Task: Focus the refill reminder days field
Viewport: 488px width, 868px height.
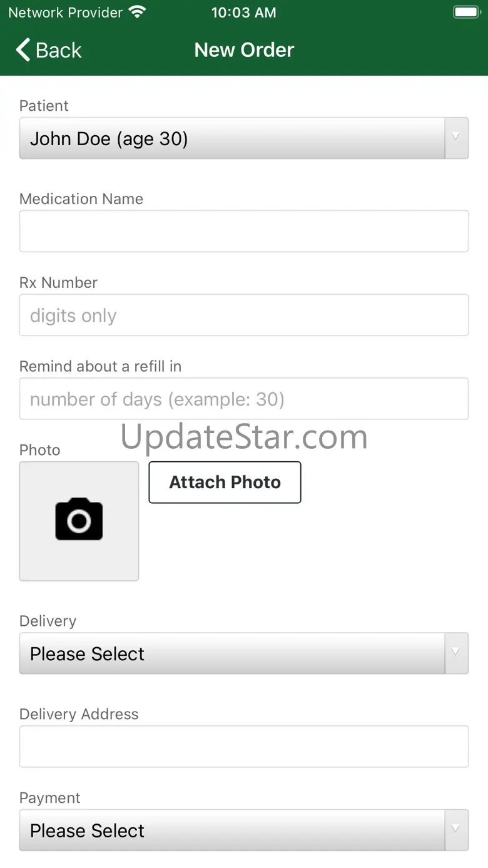Action: [x=244, y=399]
